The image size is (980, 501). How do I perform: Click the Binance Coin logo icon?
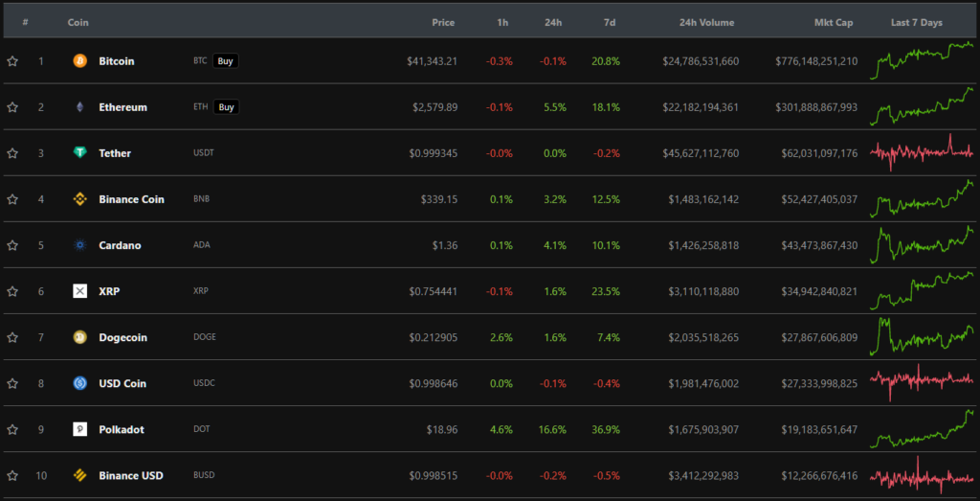tap(79, 199)
